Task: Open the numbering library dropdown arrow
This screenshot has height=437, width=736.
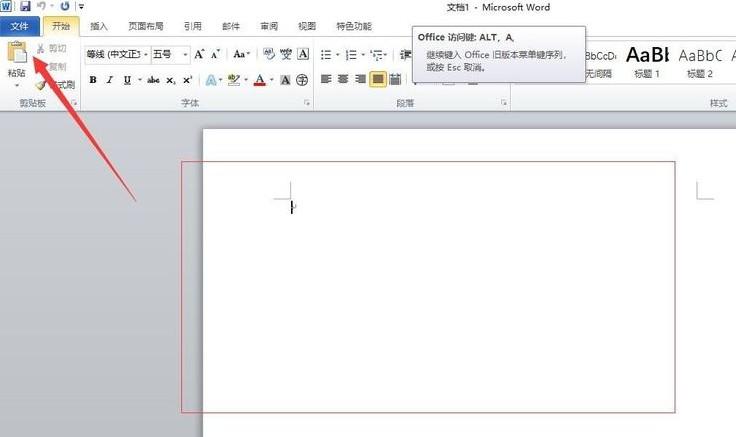Action: pos(362,55)
